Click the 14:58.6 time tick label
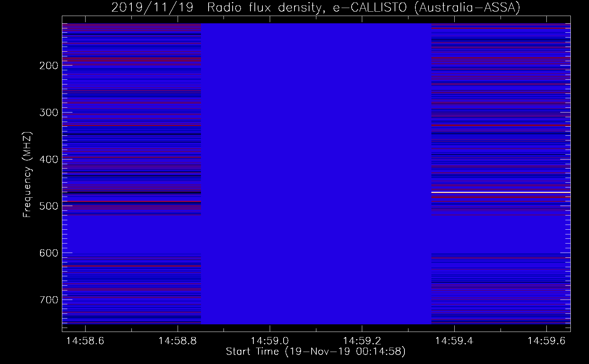This screenshot has width=589, height=364. tap(86, 341)
